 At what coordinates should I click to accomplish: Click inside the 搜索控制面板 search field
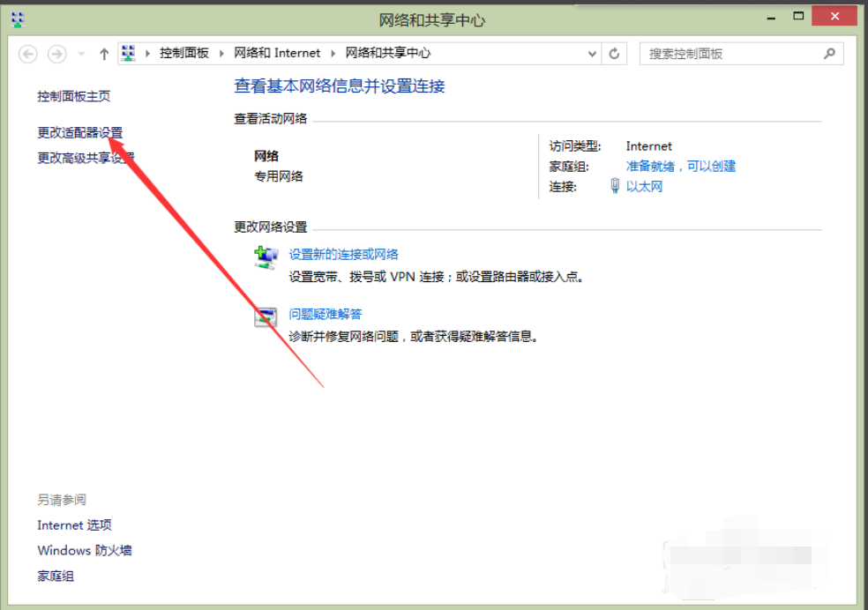[723, 54]
